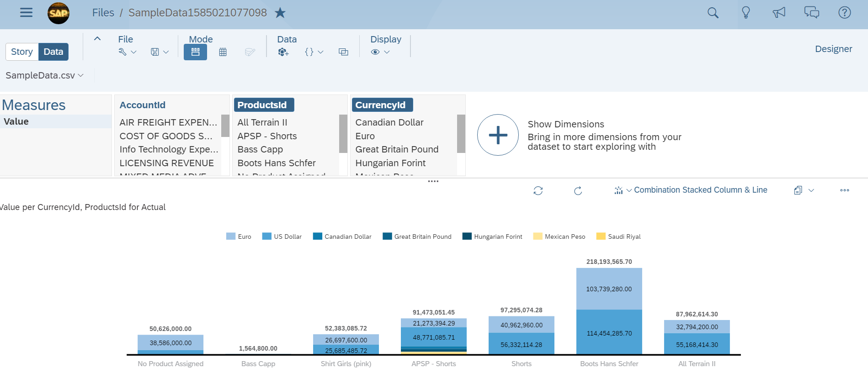Switch to Story view toggle
Image resolution: width=868 pixels, height=373 pixels.
click(x=22, y=52)
